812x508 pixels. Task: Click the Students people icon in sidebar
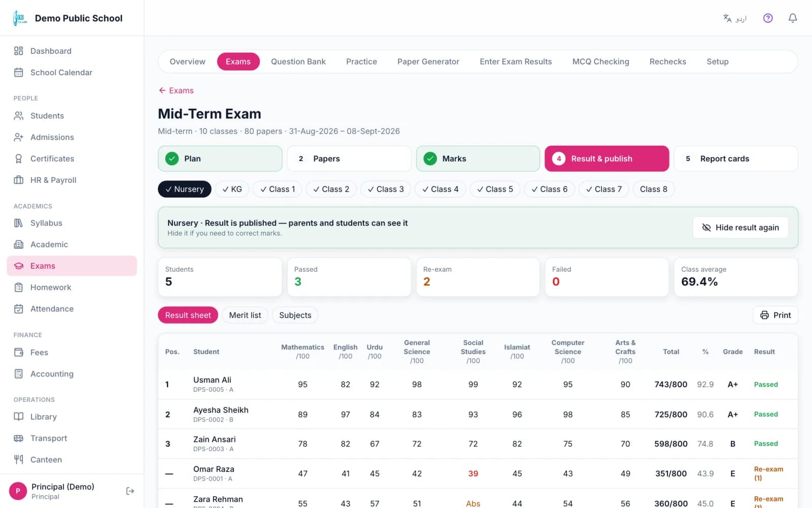19,116
